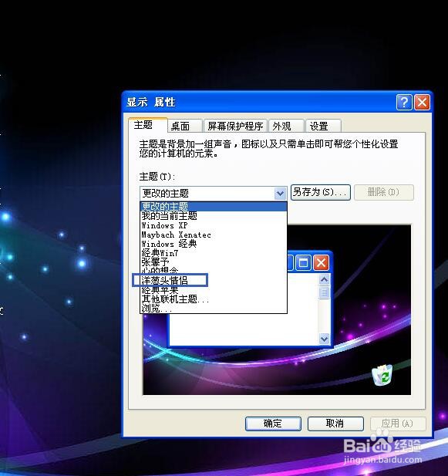Select the 经典苹果 theme
Screen dimensions: 448x476
214,290
